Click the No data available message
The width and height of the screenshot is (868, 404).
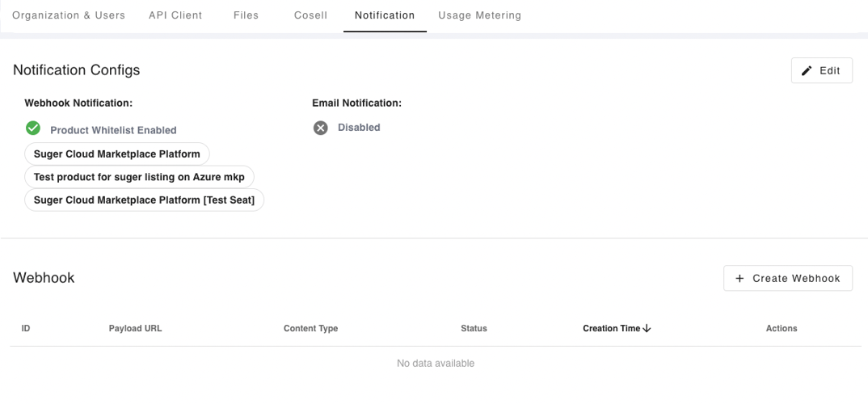pyautogui.click(x=436, y=363)
